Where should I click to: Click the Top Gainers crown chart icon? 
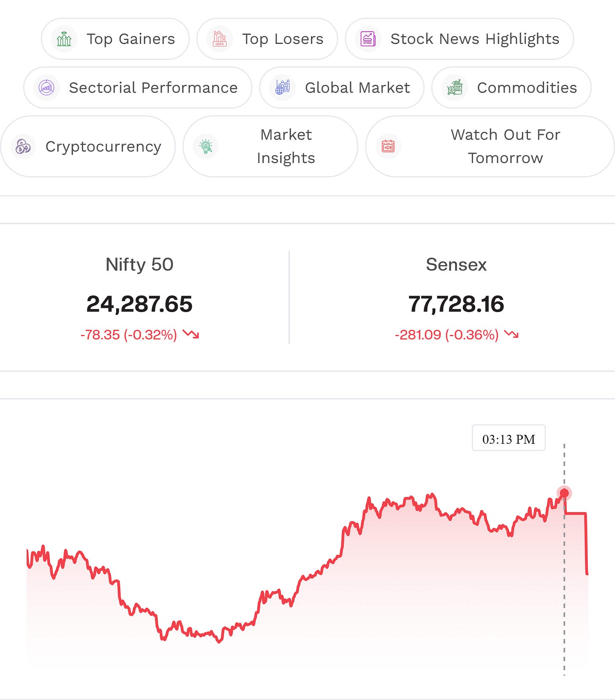[x=64, y=39]
